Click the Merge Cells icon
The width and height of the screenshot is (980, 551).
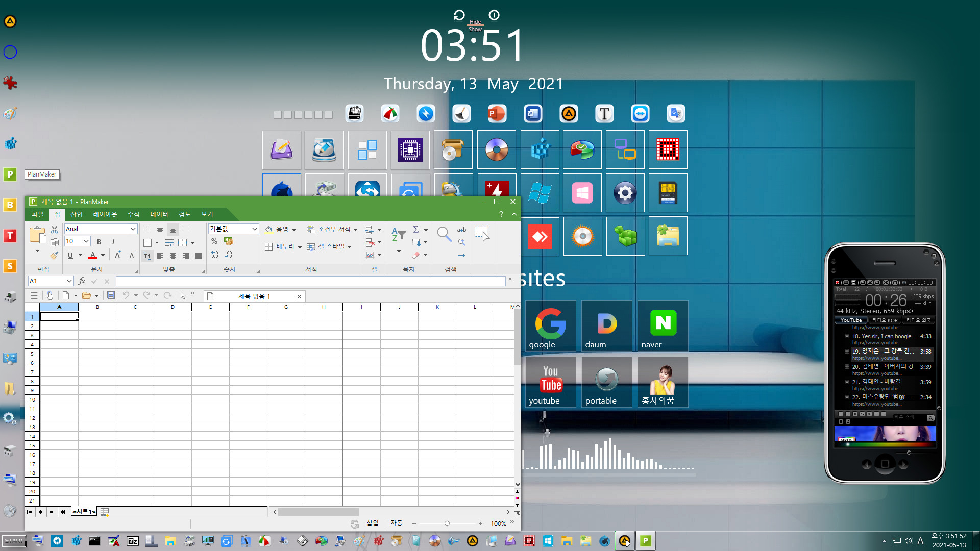click(x=182, y=243)
